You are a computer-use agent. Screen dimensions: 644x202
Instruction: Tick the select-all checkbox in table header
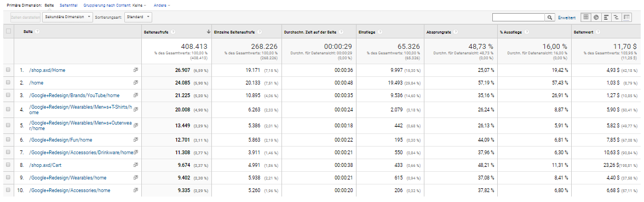pyautogui.click(x=9, y=31)
